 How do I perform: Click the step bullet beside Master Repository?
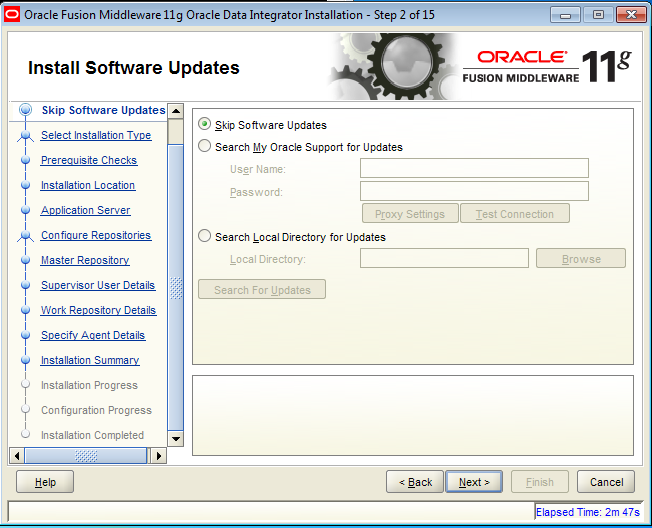tap(26, 260)
